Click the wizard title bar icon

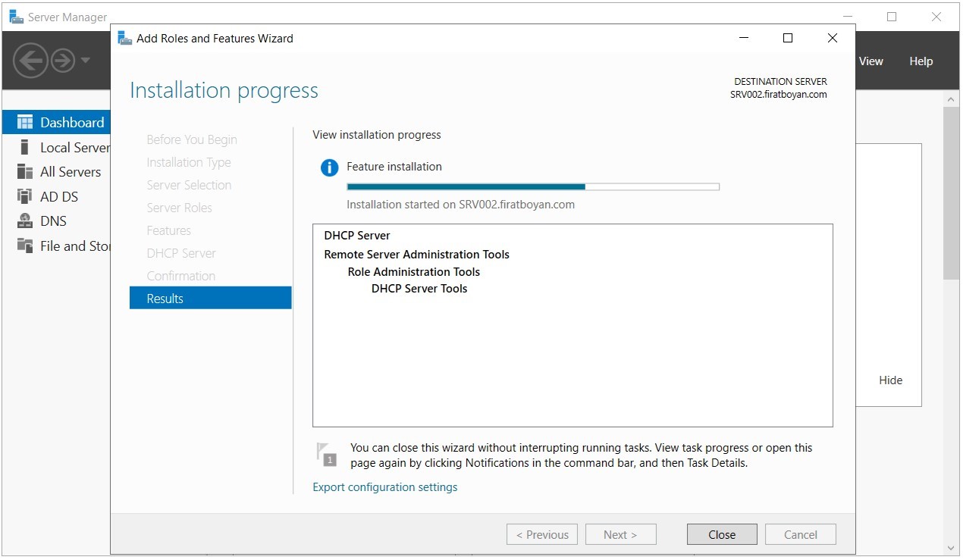click(125, 38)
